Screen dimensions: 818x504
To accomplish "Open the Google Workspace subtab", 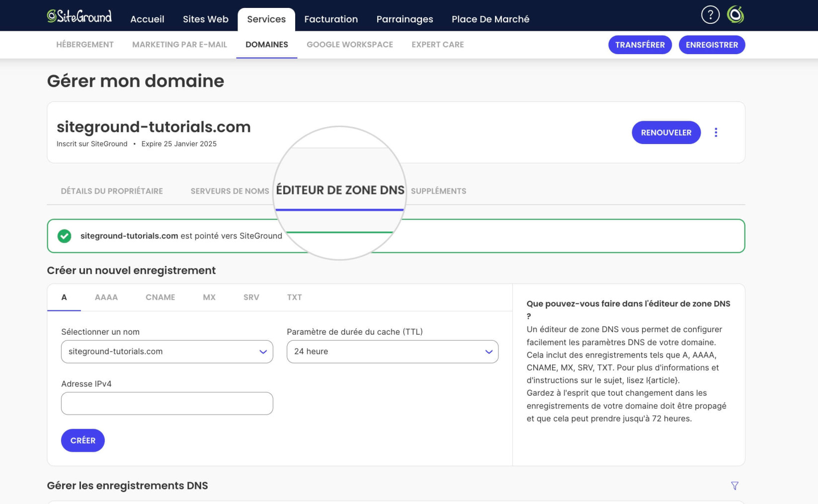I will click(x=350, y=45).
